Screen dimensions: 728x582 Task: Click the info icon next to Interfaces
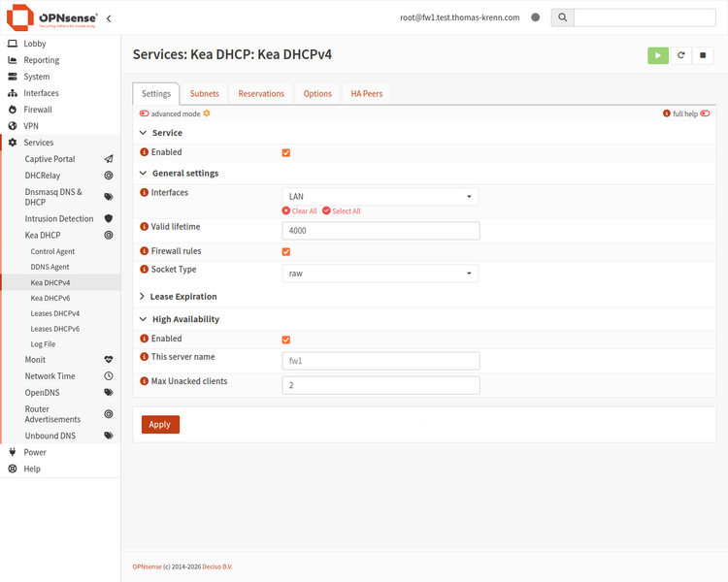click(x=145, y=192)
